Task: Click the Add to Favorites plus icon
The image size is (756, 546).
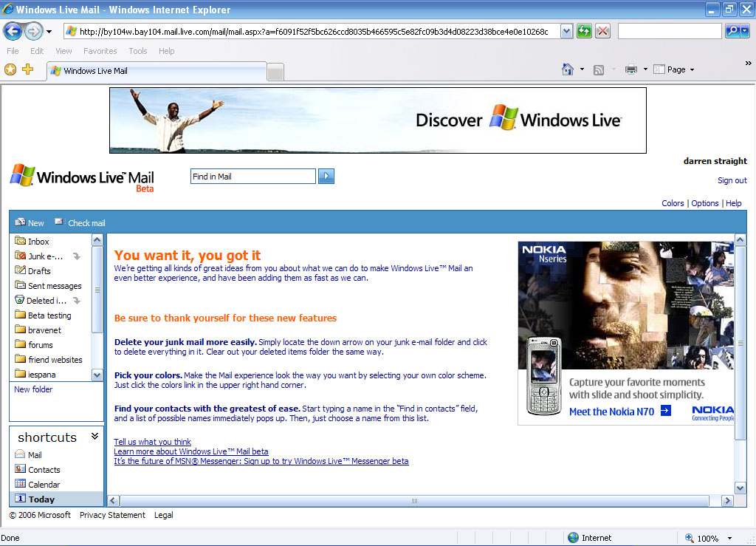Action: point(28,69)
